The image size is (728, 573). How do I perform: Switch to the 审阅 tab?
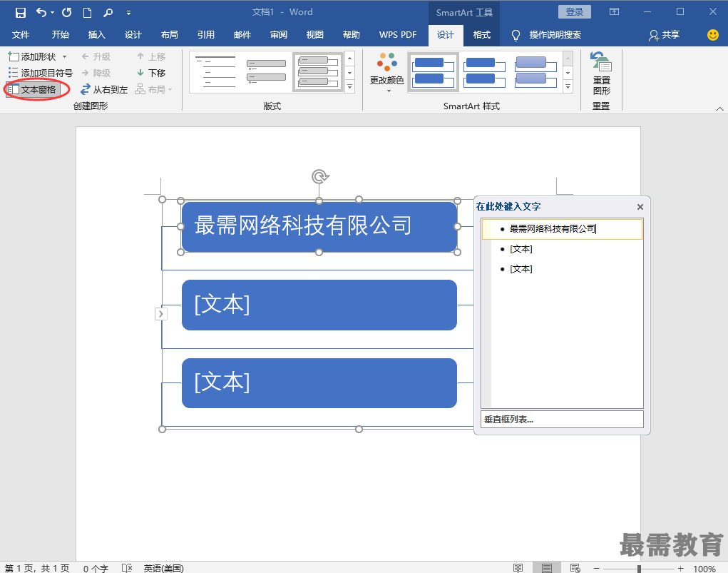tap(279, 35)
